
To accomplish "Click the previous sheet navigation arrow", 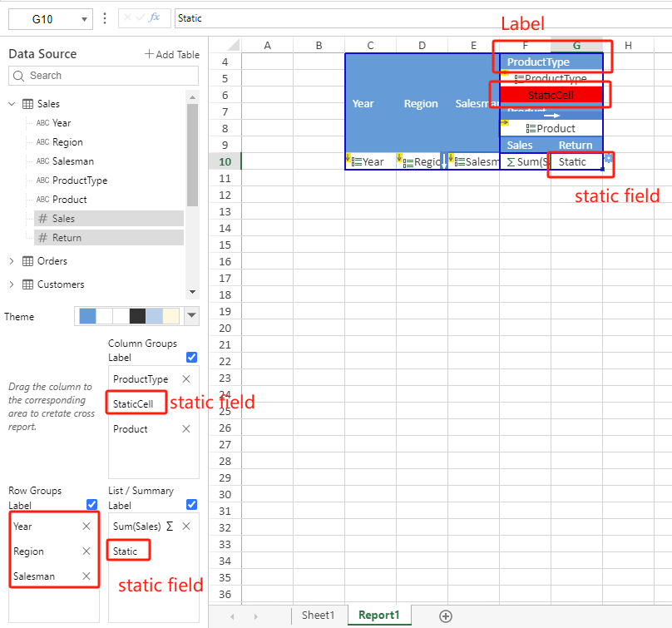I will 232,616.
